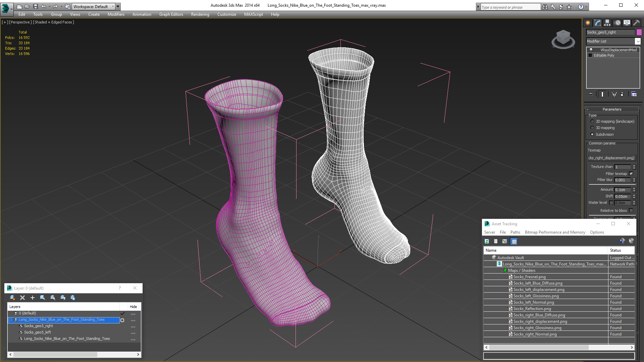Click the Texture chan spinner arrows
Screen dimensions: 644x362
point(634,167)
